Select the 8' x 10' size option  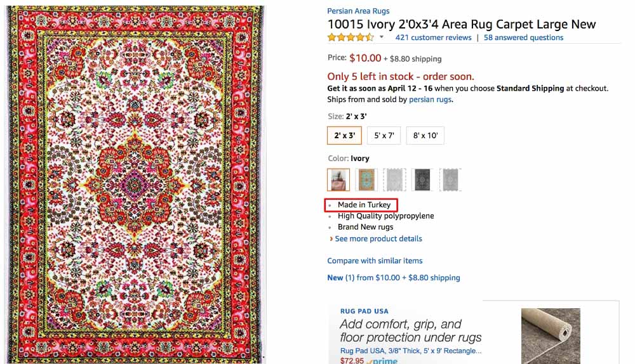[425, 135]
